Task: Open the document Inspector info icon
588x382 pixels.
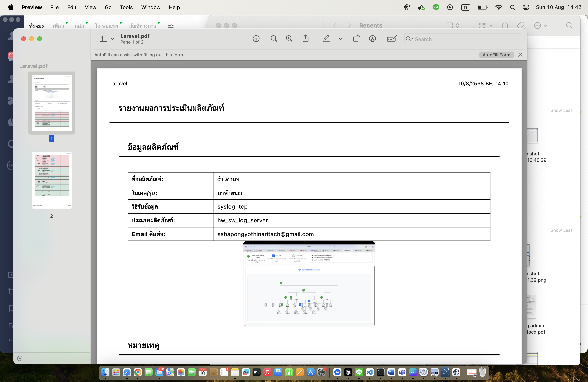Action: 256,39
